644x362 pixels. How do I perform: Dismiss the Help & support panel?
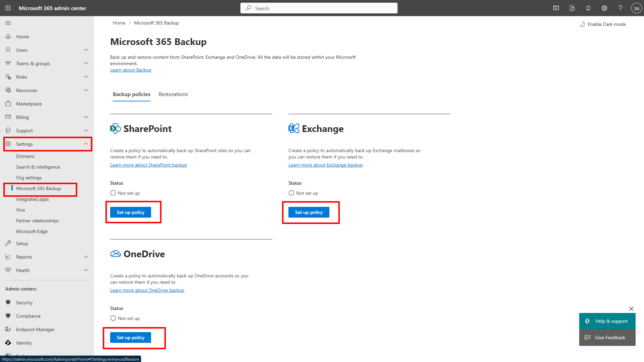click(631, 309)
